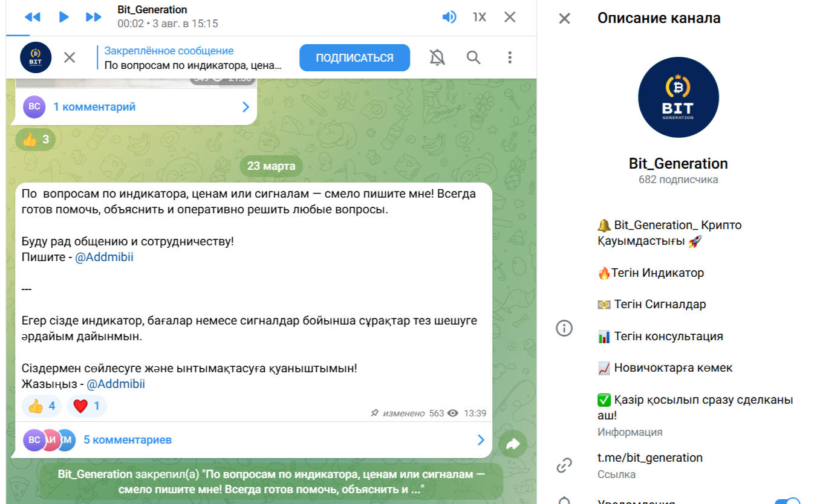Click the audio title Bit_Generation in player
820x504 pixels.
click(152, 10)
